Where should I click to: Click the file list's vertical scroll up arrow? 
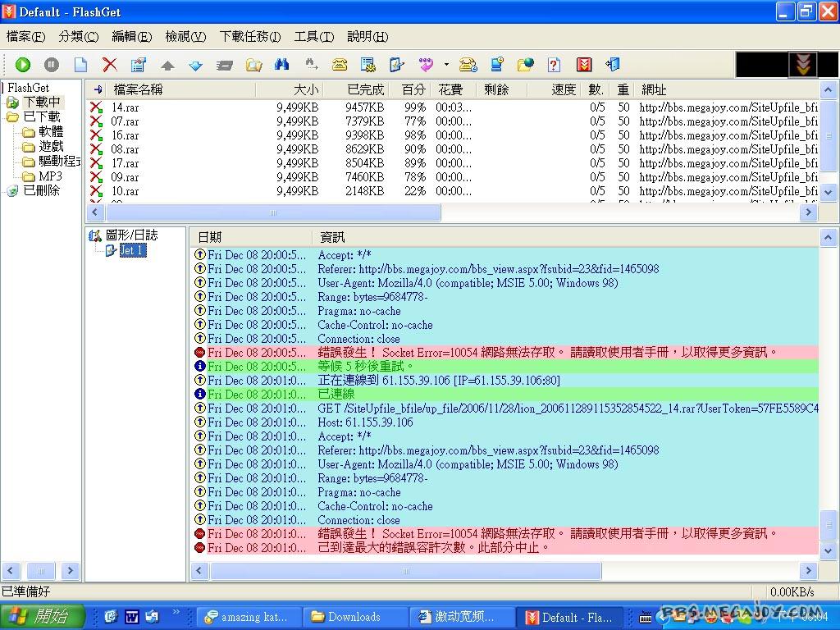click(x=828, y=90)
